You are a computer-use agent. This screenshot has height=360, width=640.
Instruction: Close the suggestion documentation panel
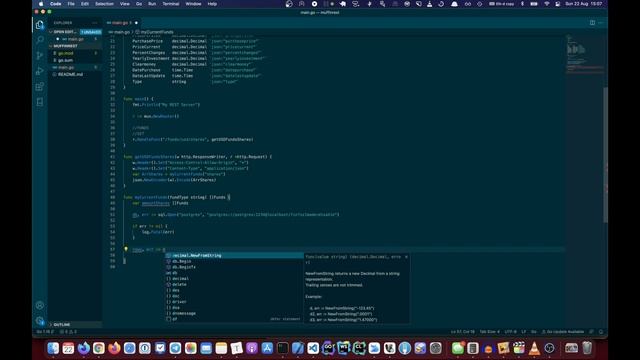point(406,257)
